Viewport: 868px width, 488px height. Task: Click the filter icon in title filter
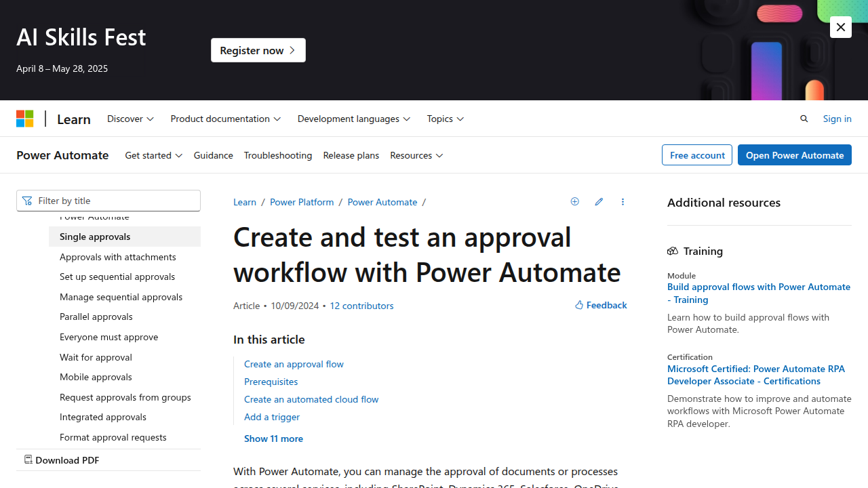pyautogui.click(x=27, y=201)
